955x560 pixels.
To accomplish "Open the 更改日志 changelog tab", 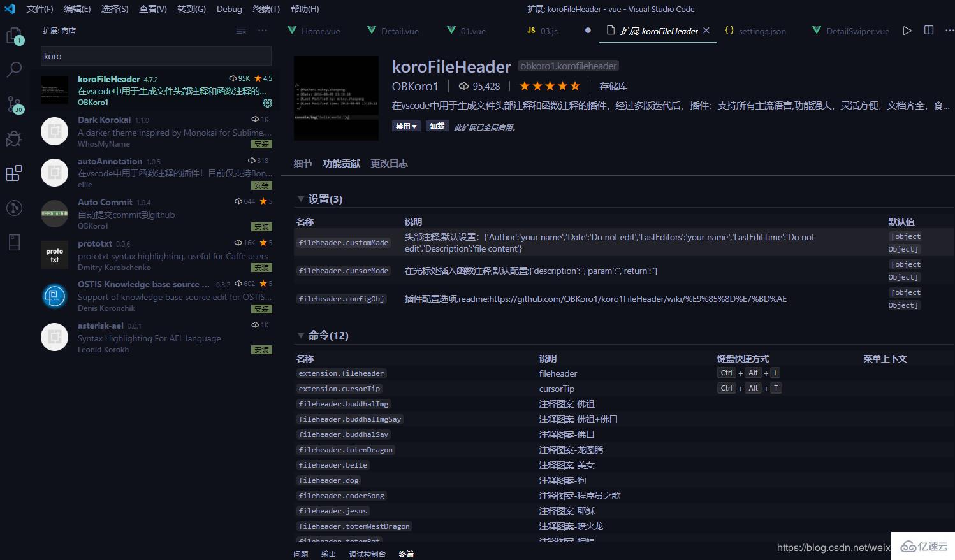I will click(390, 164).
